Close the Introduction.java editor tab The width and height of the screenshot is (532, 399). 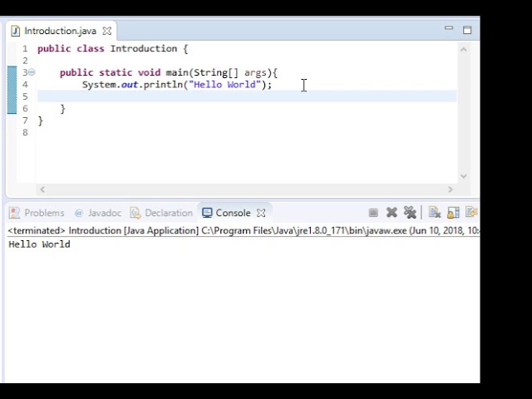(107, 31)
